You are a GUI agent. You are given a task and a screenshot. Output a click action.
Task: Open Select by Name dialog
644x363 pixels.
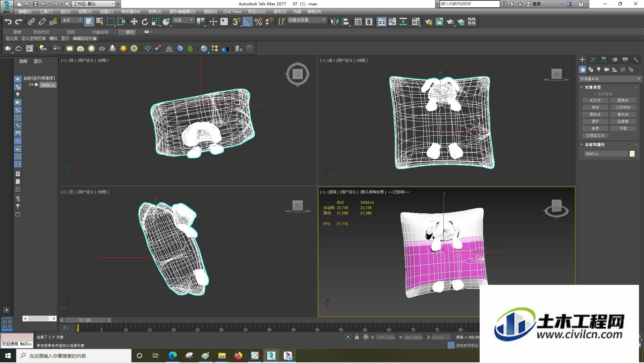pos(100,22)
